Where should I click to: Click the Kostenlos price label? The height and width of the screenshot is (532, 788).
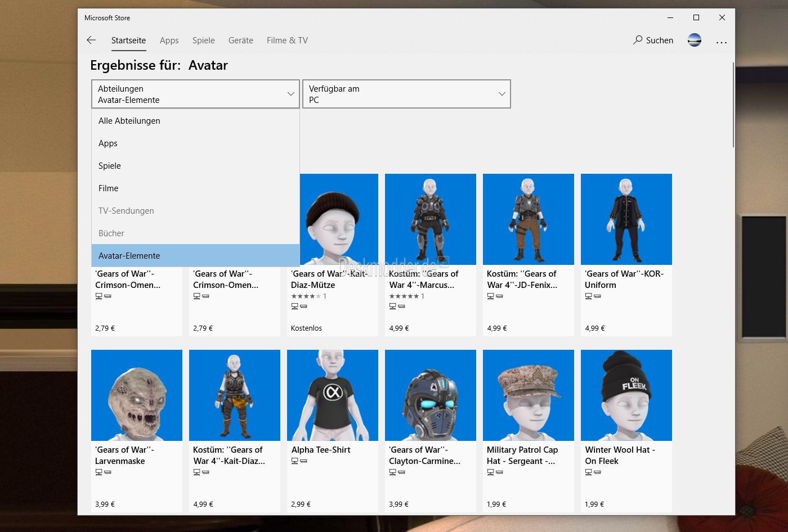click(x=306, y=328)
